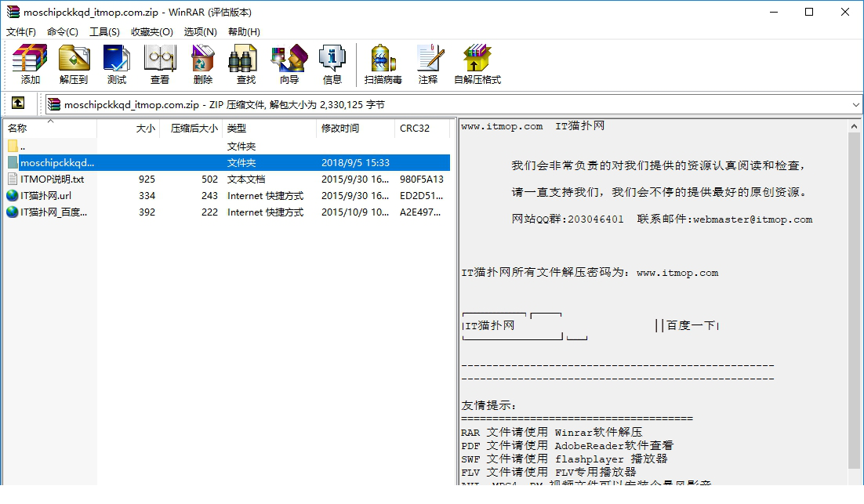Click size value 925 of ITMOP说明.txt
The height and width of the screenshot is (504, 864).
click(x=147, y=179)
